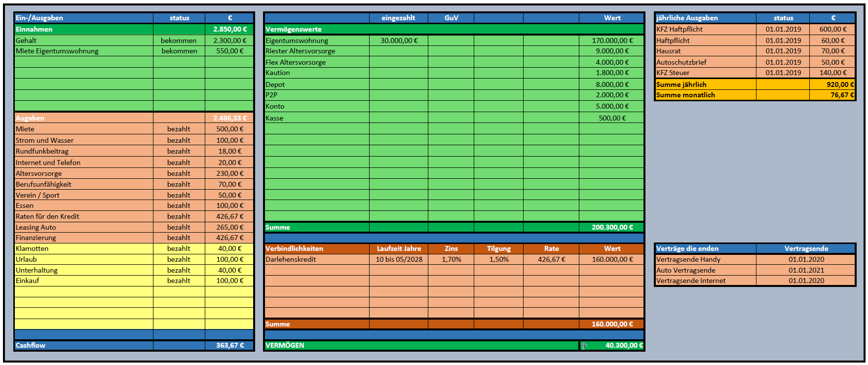Click bezahlt status in Essen row
Viewport: 868px width, 365px height.
click(179, 205)
